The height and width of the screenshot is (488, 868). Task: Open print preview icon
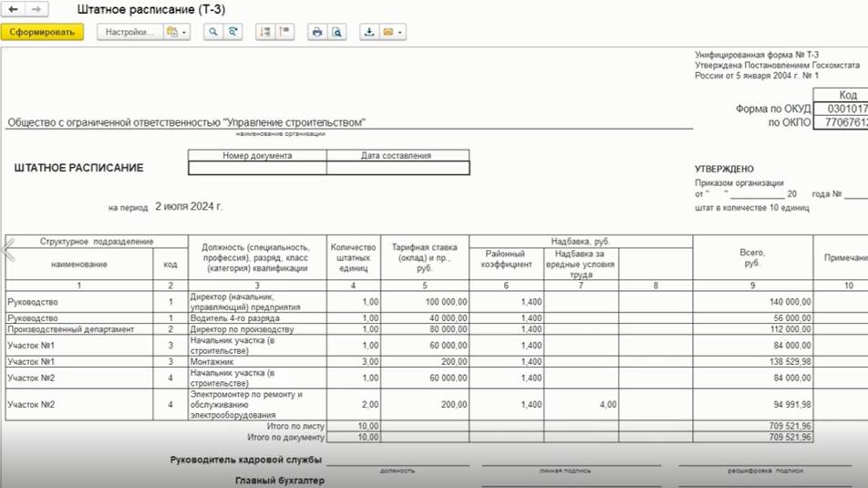point(336,32)
